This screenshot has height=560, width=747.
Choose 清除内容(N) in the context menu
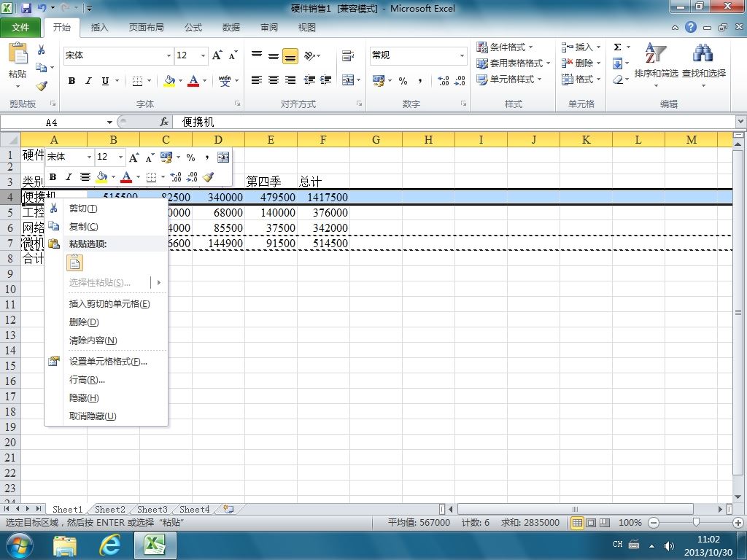[106, 341]
